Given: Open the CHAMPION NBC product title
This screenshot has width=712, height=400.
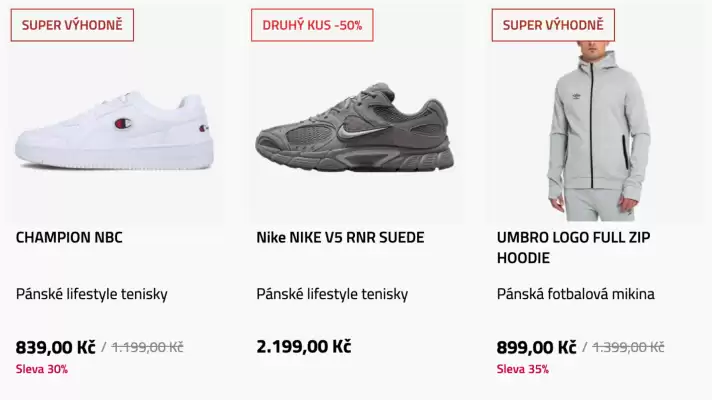Looking at the screenshot, I should [69, 238].
